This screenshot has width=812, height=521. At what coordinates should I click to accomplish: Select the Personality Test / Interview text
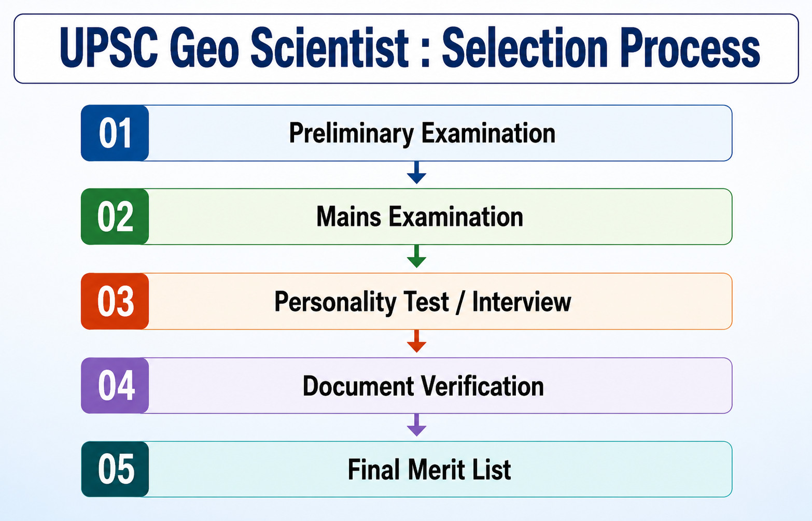[x=423, y=302]
